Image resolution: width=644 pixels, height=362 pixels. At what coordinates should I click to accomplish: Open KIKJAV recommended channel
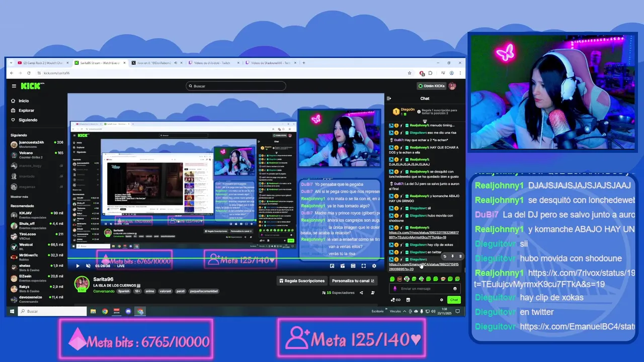(x=37, y=215)
